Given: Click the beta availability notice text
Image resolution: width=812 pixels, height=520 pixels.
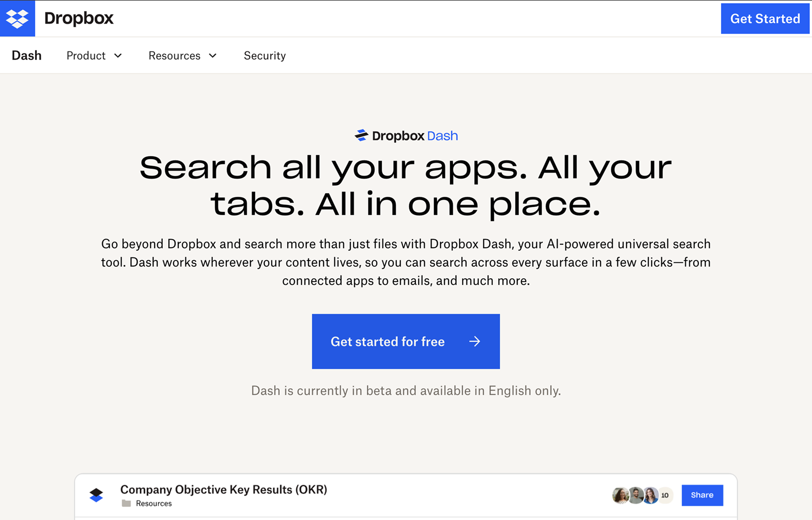Looking at the screenshot, I should point(406,390).
